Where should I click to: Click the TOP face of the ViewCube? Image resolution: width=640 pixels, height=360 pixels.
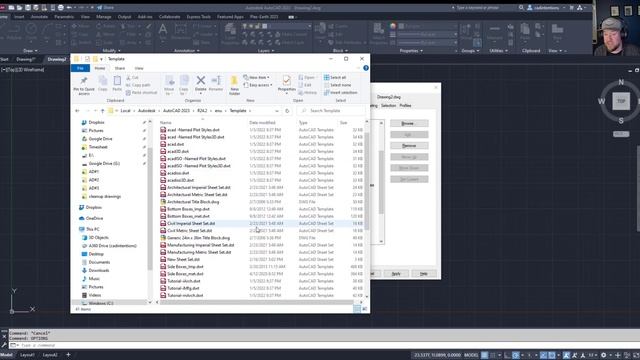[x=621, y=101]
